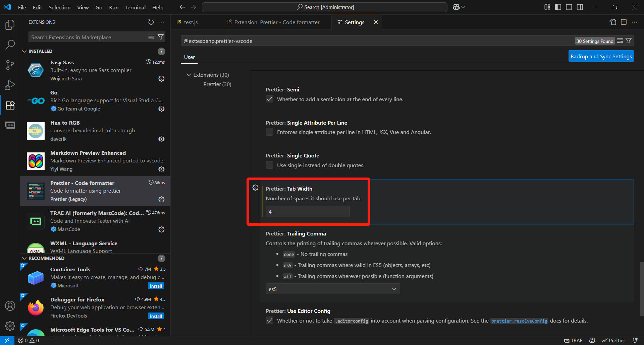Open the Accounts menu icon
Screen dimensions: 644x345
tap(10, 306)
